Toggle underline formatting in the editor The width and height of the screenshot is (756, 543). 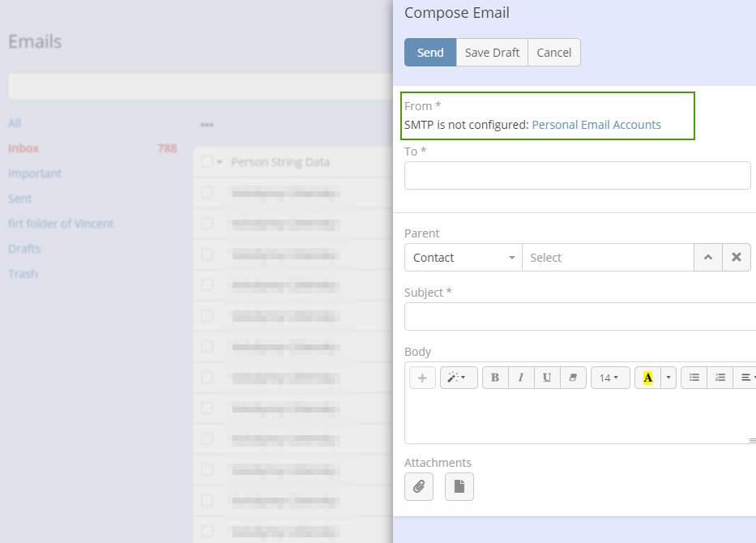point(547,378)
